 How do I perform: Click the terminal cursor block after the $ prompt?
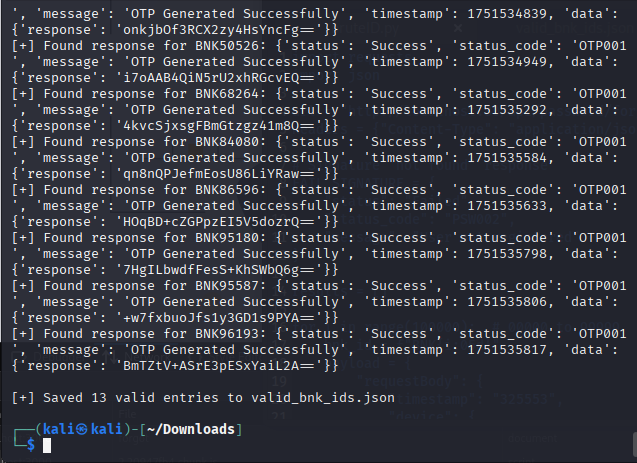click(x=44, y=445)
